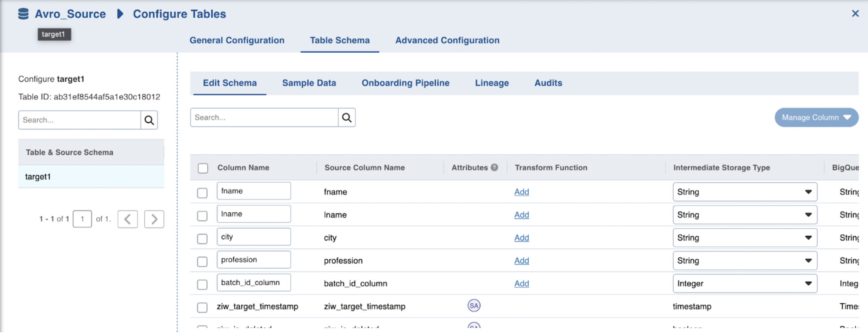Click the breadcrumb arrow before Configure Tables
The width and height of the screenshot is (868, 334).
pos(120,14)
